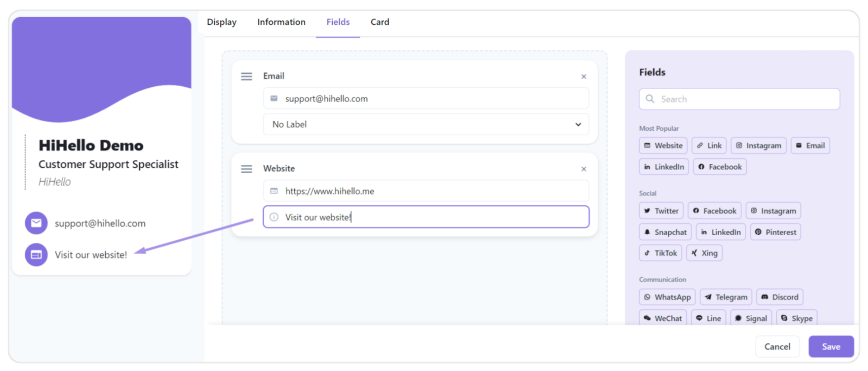The width and height of the screenshot is (868, 371).
Task: Click the support@hihello.com email input
Action: (426, 99)
